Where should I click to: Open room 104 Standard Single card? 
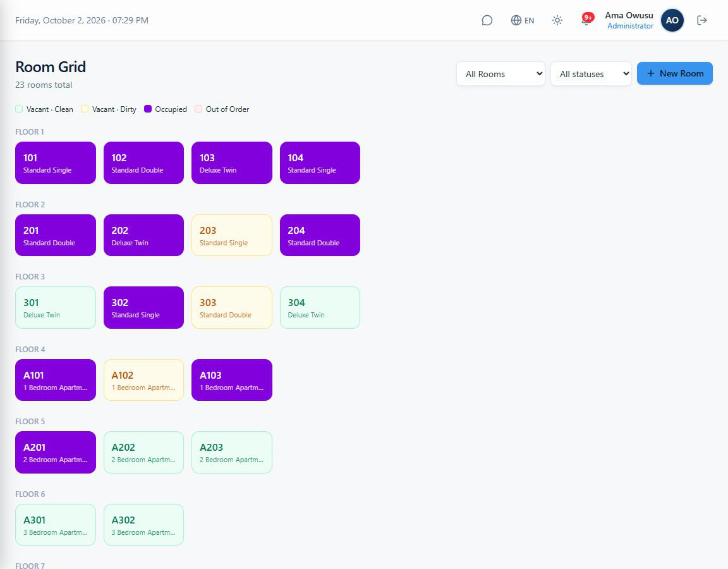pos(320,162)
